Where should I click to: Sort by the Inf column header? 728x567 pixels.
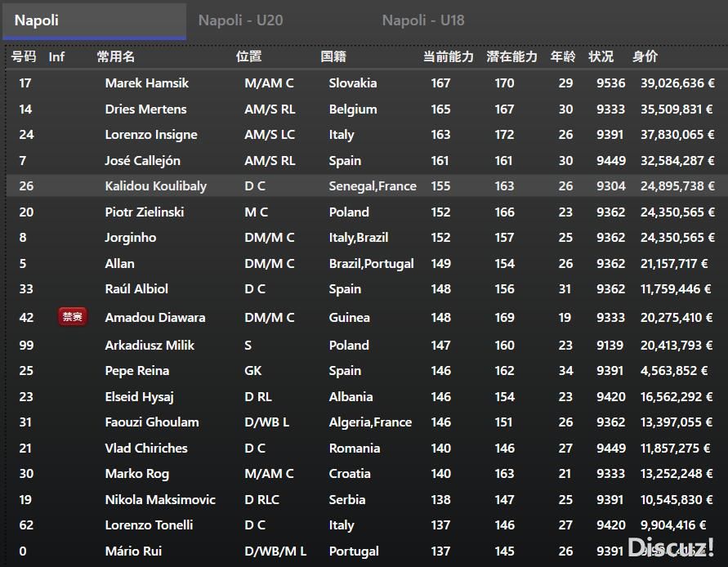pos(56,56)
